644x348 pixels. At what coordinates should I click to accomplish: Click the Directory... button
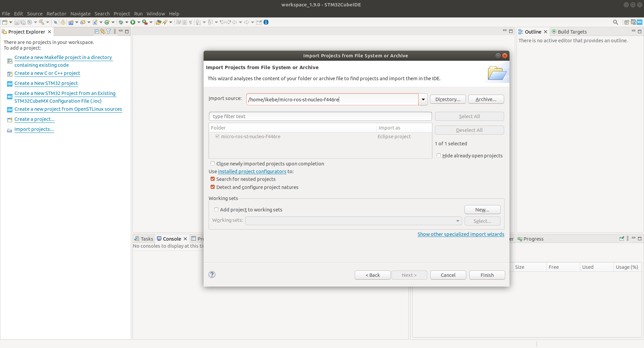pos(448,99)
